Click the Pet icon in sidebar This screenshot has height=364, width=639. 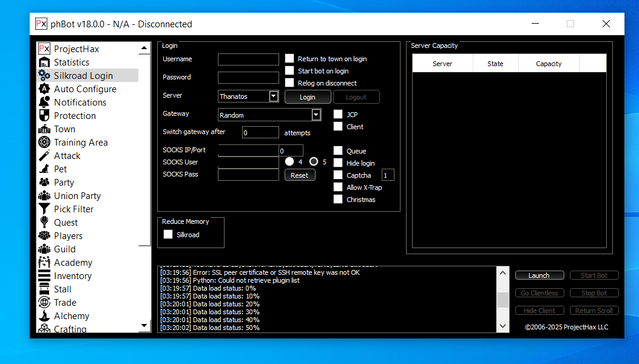(44, 169)
